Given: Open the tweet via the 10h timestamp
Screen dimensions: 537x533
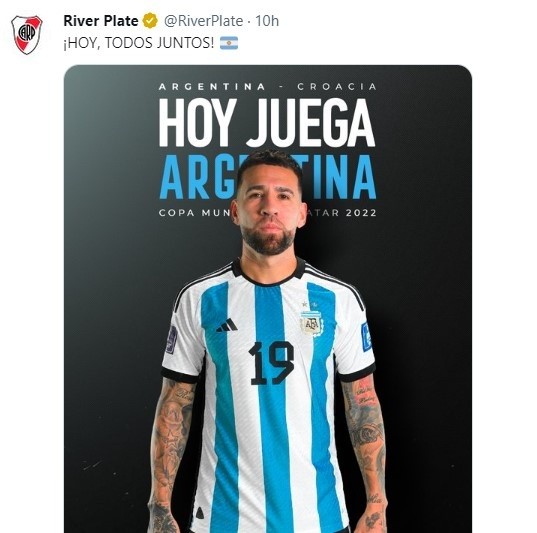Looking at the screenshot, I should coord(267,21).
